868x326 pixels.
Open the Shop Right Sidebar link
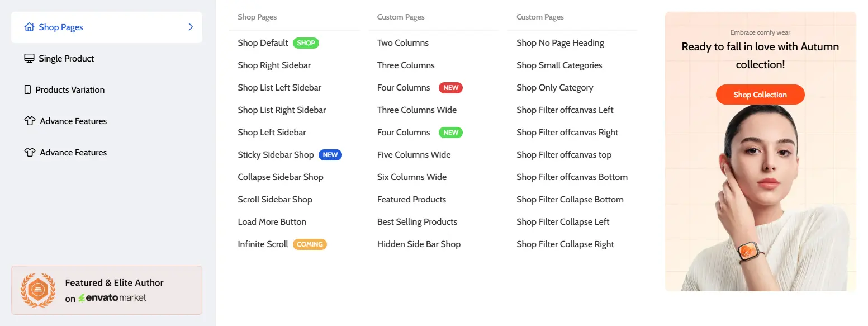click(274, 65)
